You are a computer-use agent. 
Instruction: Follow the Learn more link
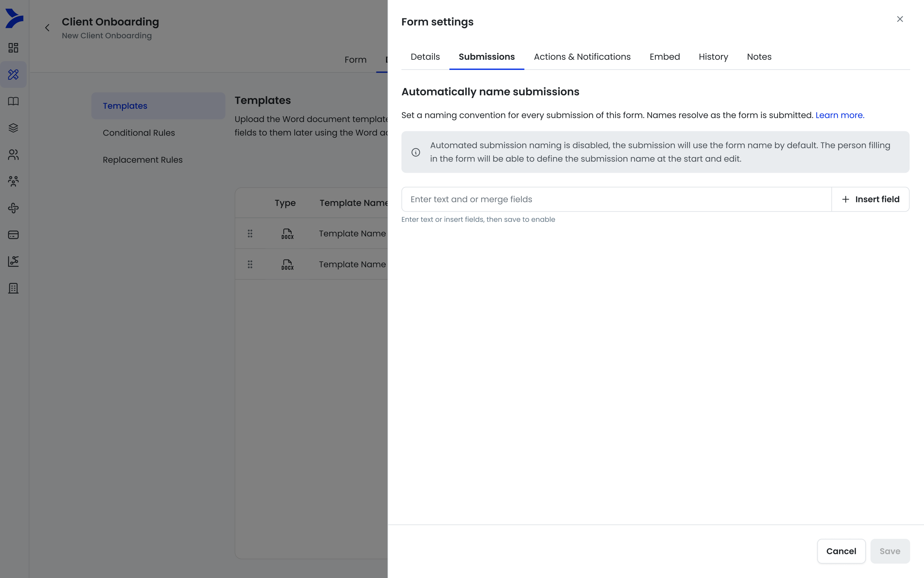(840, 115)
